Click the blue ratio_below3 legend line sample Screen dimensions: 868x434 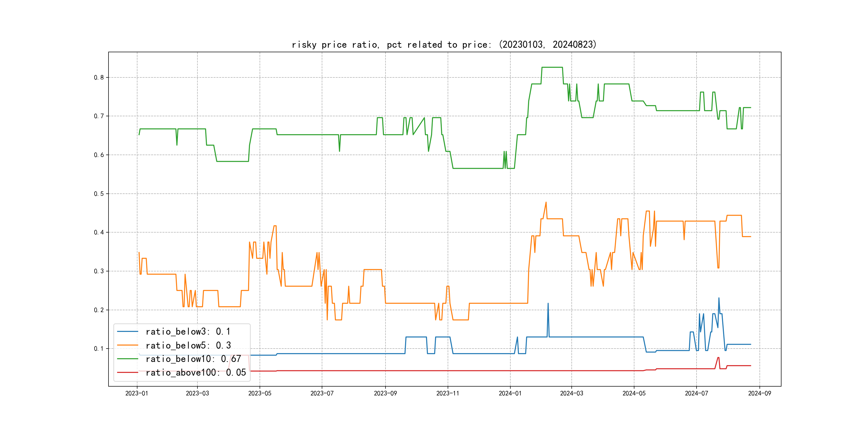pyautogui.click(x=127, y=332)
